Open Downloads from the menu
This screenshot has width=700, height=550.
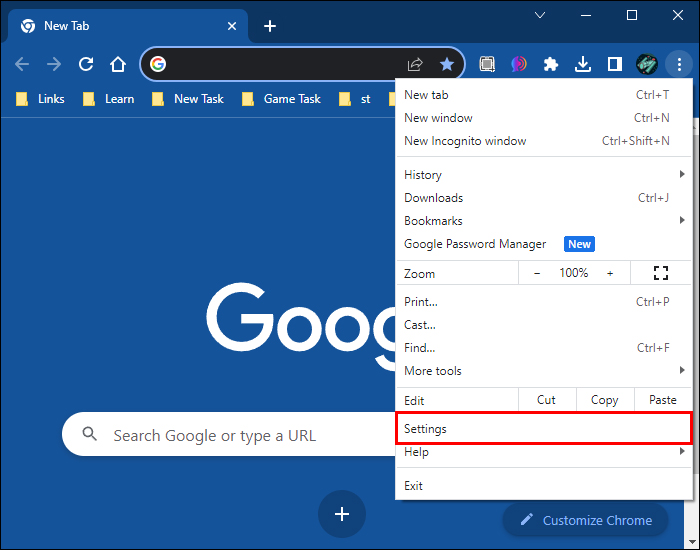click(x=544, y=198)
